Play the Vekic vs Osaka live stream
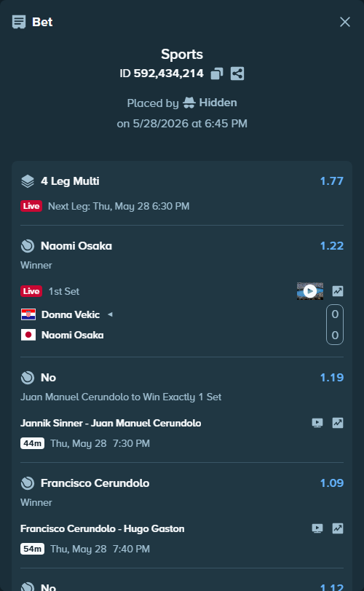The image size is (364, 591). pos(309,291)
